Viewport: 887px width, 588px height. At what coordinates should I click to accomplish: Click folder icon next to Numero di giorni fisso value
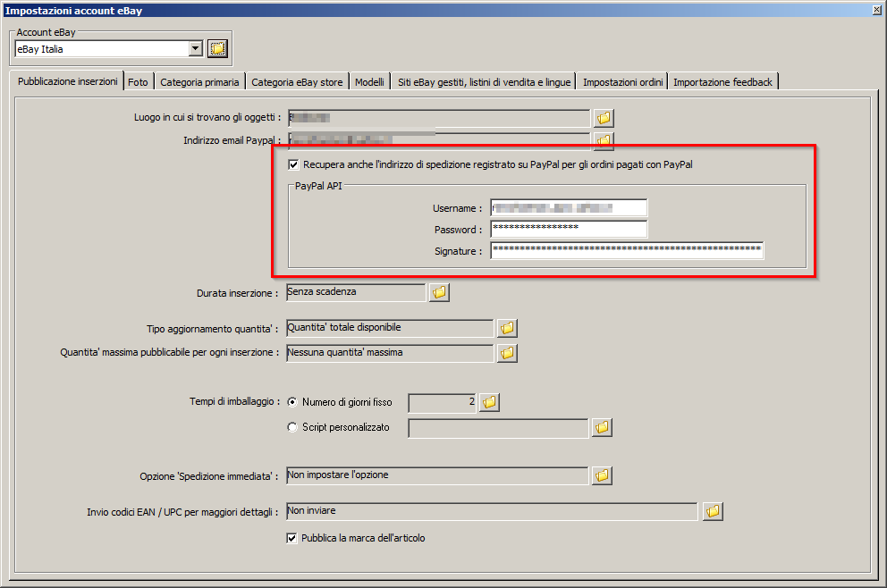(489, 402)
